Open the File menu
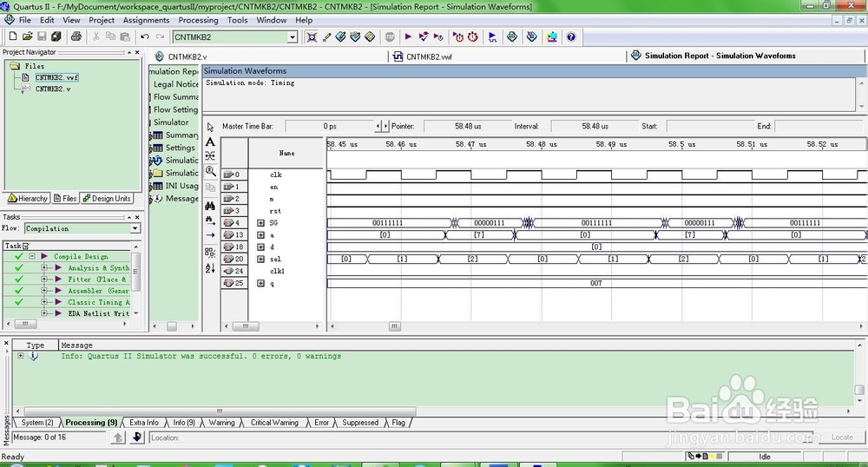Viewport: 868px width, 467px height. (x=25, y=20)
